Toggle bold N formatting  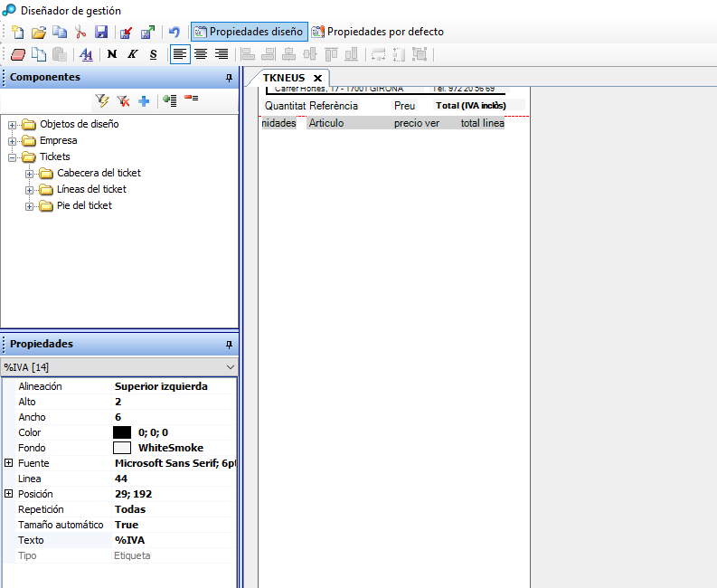tap(112, 54)
